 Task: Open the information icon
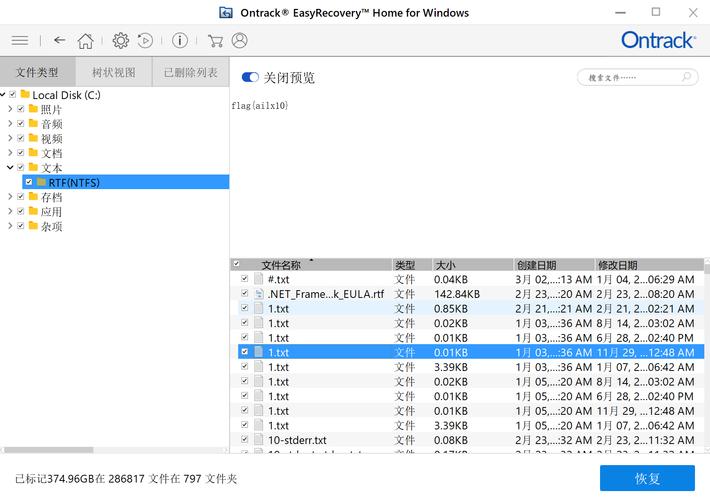(180, 41)
